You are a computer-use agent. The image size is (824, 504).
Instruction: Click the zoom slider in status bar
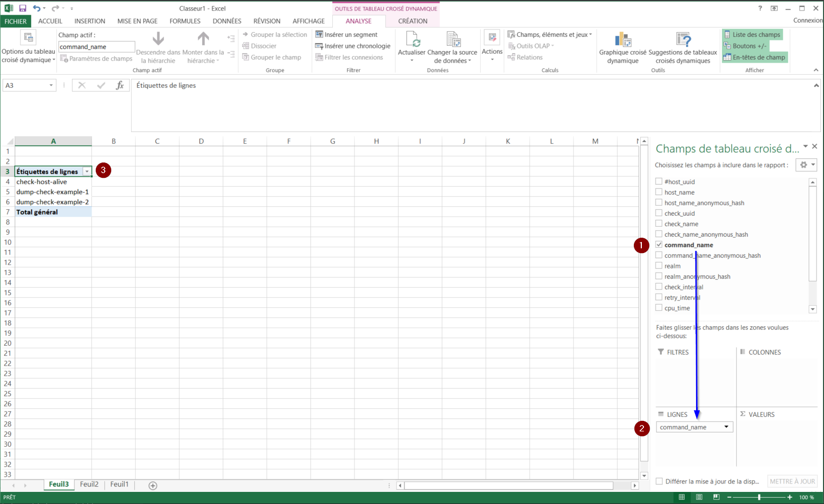coord(759,497)
